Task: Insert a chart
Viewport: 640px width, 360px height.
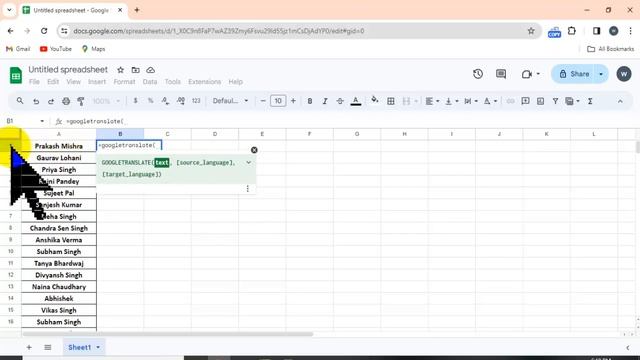Action: click(540, 101)
